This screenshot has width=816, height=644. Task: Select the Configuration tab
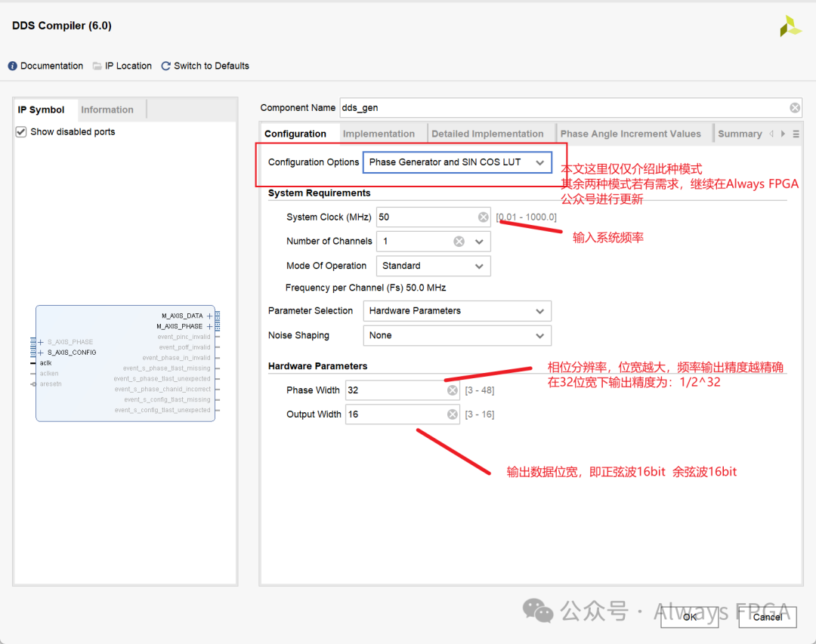click(295, 134)
